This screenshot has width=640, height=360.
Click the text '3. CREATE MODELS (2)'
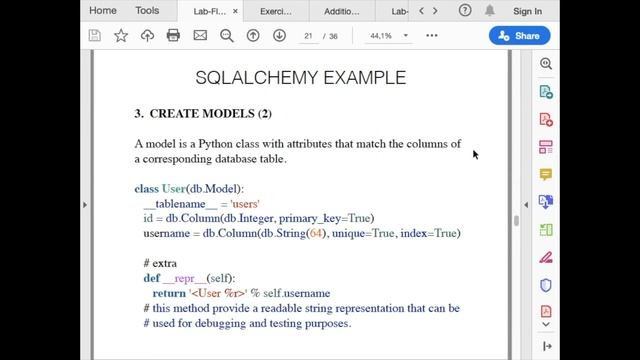coord(203,113)
